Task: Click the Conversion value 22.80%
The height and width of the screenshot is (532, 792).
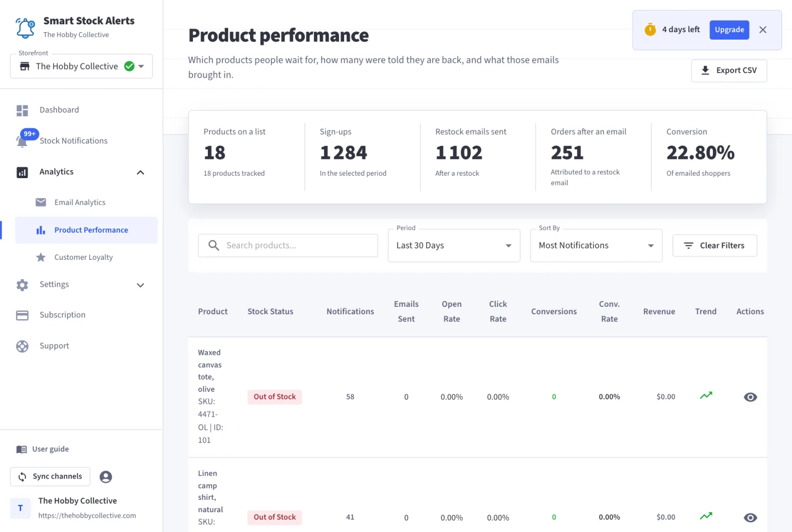Action: point(700,153)
